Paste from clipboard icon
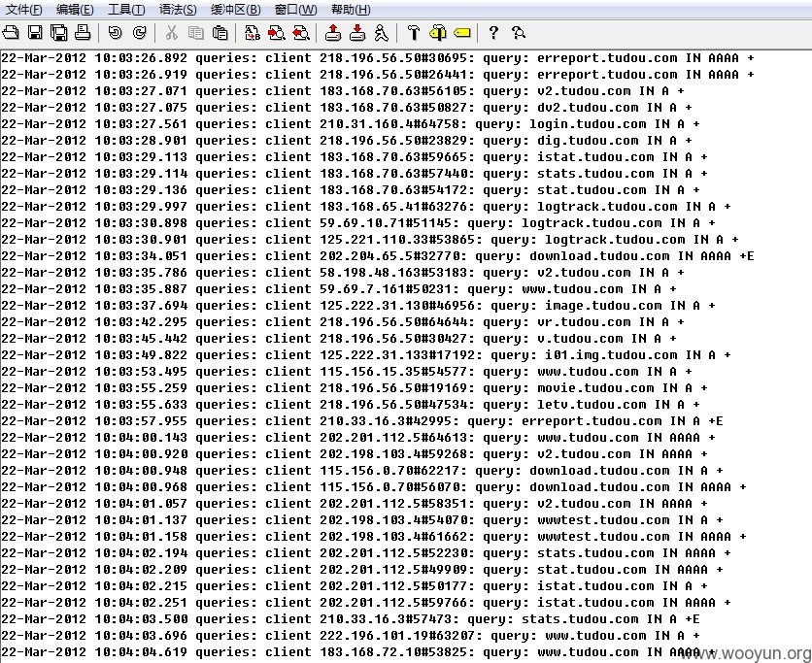Screen dimensions: 812x663 220,33
